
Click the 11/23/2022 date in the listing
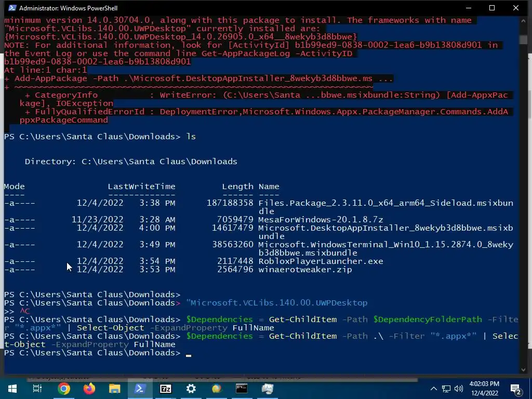point(97,220)
